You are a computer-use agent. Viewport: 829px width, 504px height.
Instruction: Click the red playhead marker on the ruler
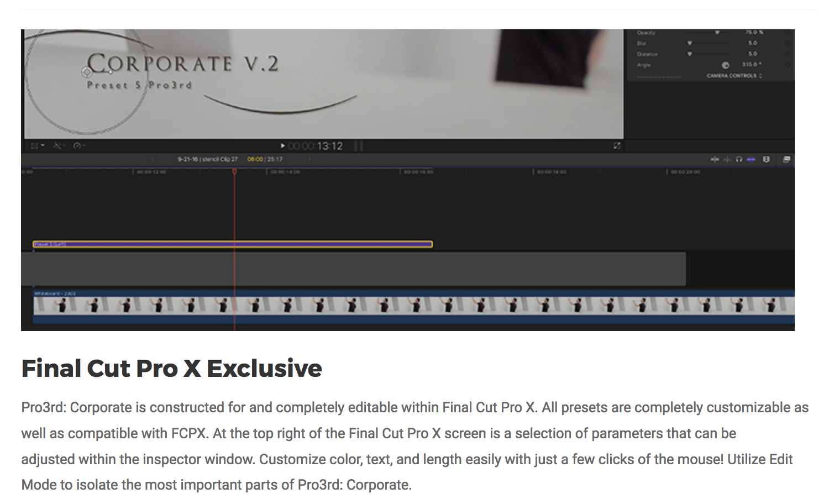point(234,172)
